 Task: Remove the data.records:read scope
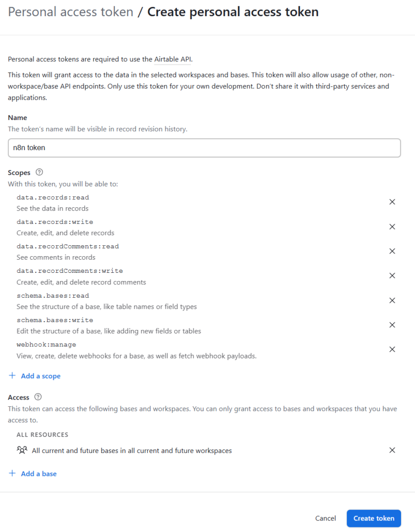click(x=392, y=202)
